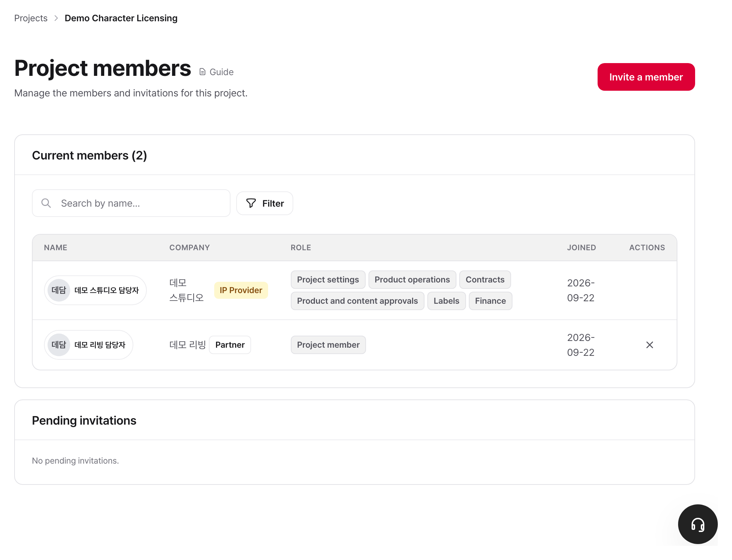This screenshot has width=732, height=560.
Task: Click the avatar of 데모 스튜디오 담당자
Action: click(x=59, y=290)
